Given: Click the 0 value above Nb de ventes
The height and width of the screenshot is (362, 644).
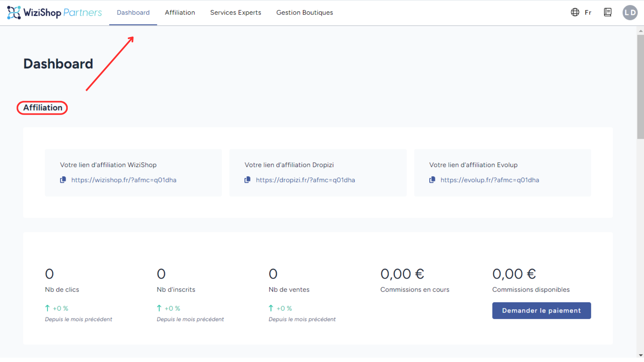Looking at the screenshot, I should point(273,274).
